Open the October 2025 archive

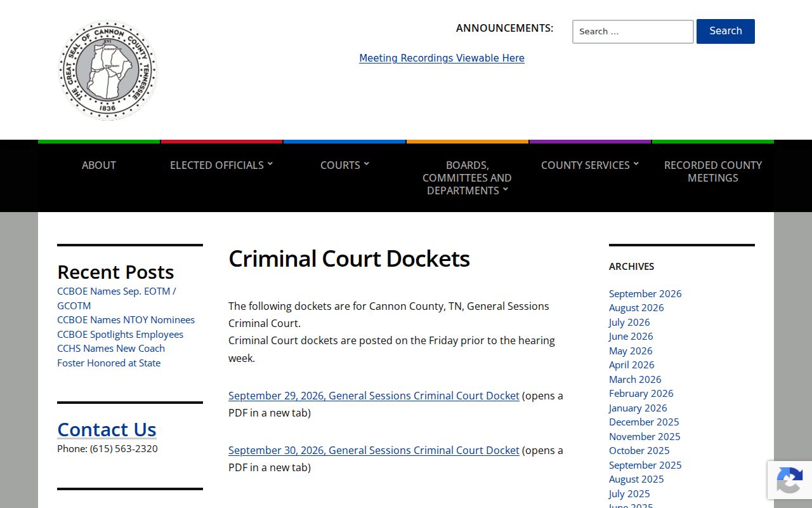639,451
